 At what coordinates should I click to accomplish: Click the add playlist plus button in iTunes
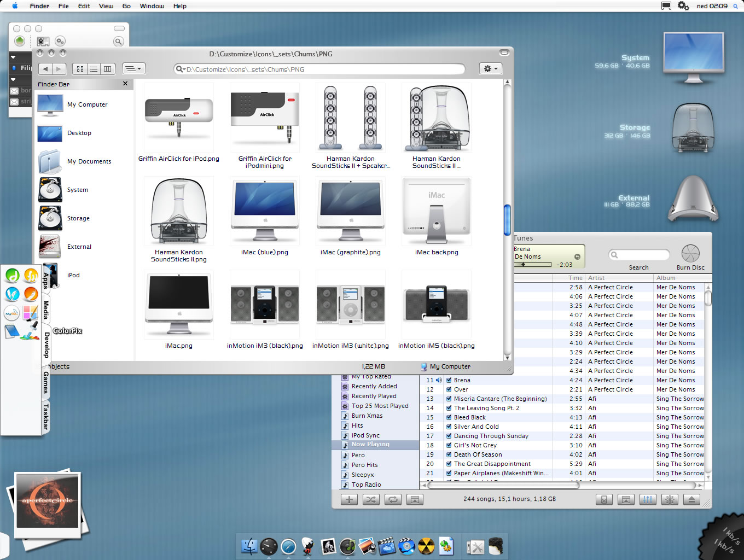coord(349,499)
